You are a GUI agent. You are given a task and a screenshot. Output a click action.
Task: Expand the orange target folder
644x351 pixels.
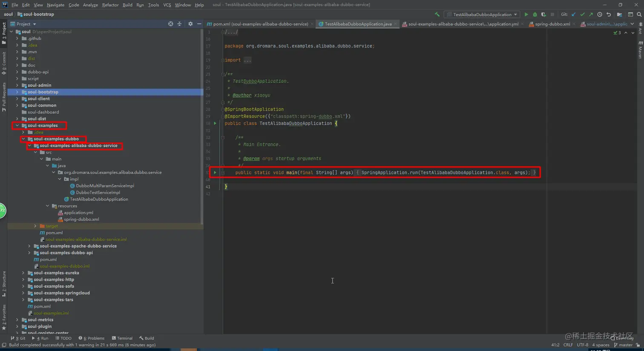tap(35, 226)
